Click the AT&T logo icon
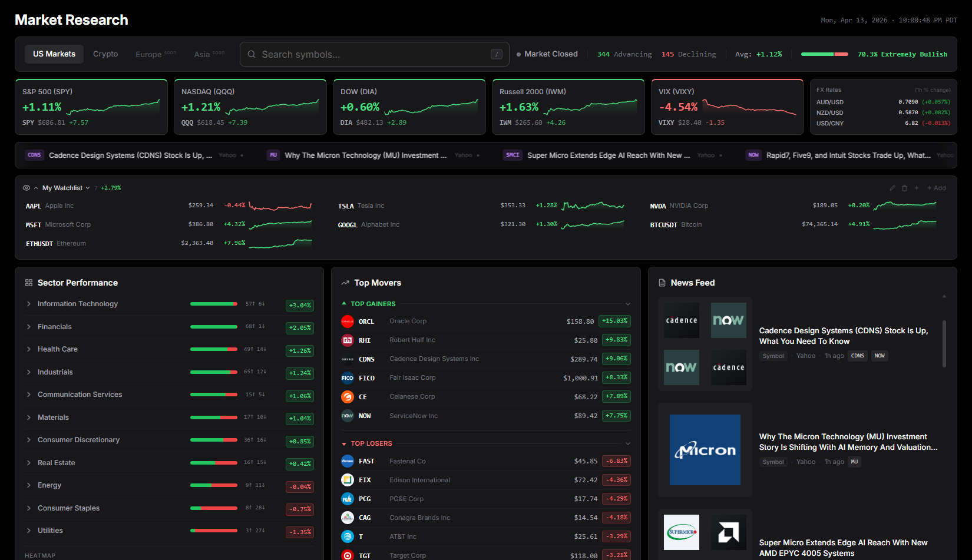Screen dimensions: 972x560 point(348,536)
